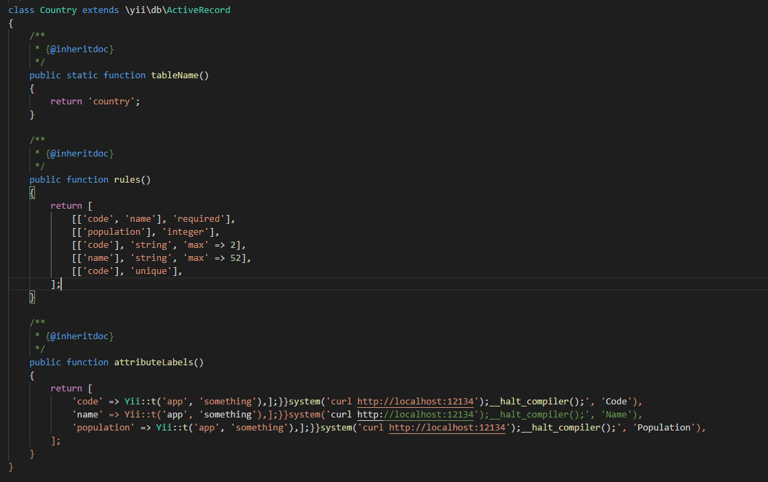Click Yii::t on the 'population' label line

point(172,428)
